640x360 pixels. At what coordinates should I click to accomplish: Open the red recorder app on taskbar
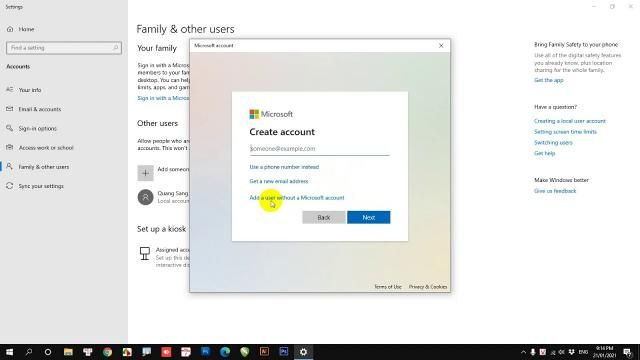point(166,352)
